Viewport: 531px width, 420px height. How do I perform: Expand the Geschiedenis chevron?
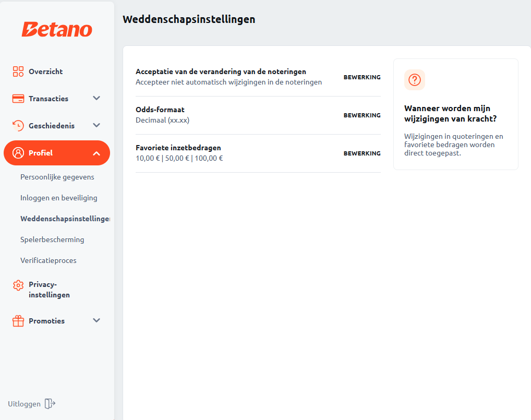[96, 125]
